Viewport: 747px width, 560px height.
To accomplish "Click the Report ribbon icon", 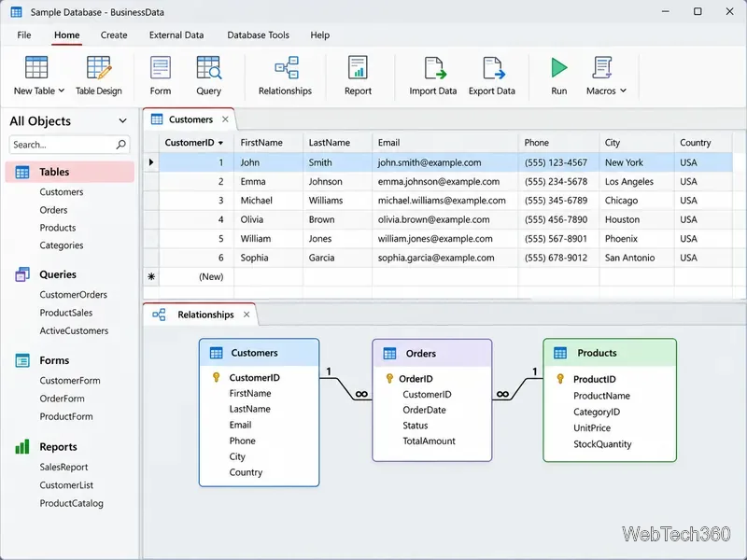I will pyautogui.click(x=358, y=66).
